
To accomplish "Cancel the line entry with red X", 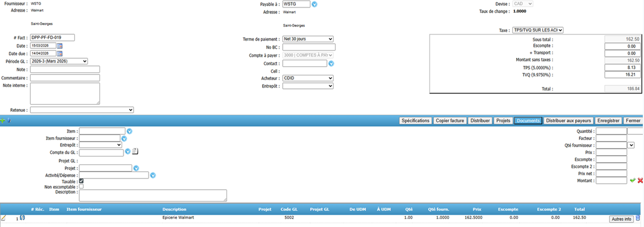I will (640, 180).
